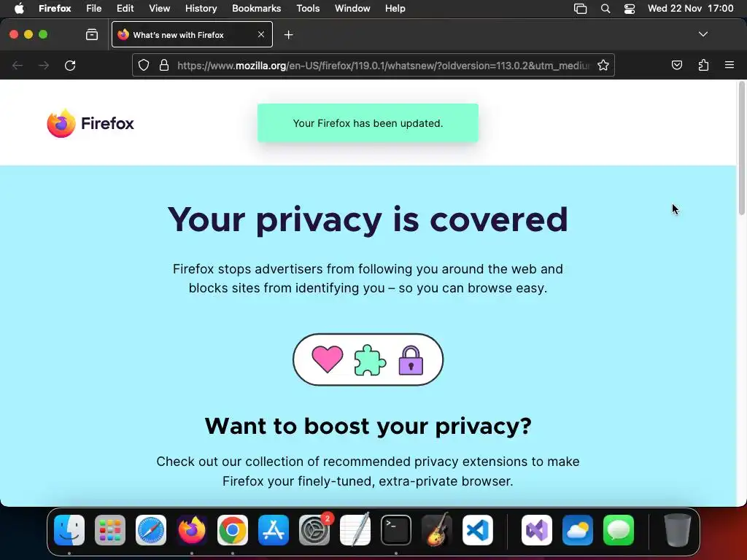The width and height of the screenshot is (747, 560).
Task: Click the 'Your Firefox has been updated.' banner
Action: point(368,122)
